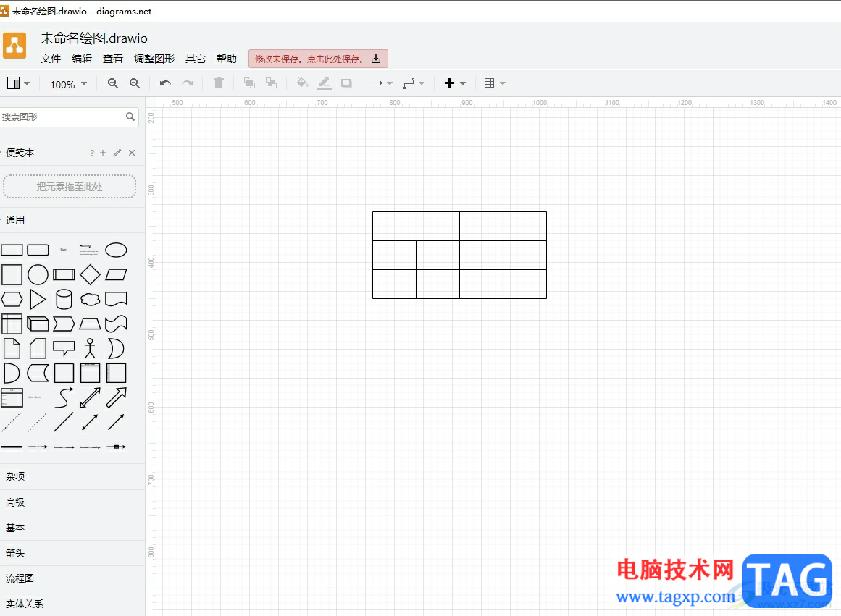Toggle the shadow icon in toolbar
Screen dimensions: 841x616
click(346, 83)
